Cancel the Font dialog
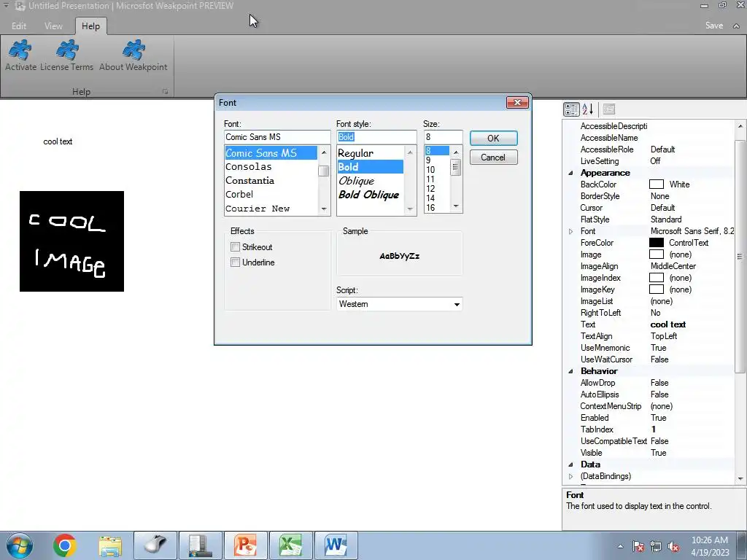The height and width of the screenshot is (560, 747). (x=494, y=157)
